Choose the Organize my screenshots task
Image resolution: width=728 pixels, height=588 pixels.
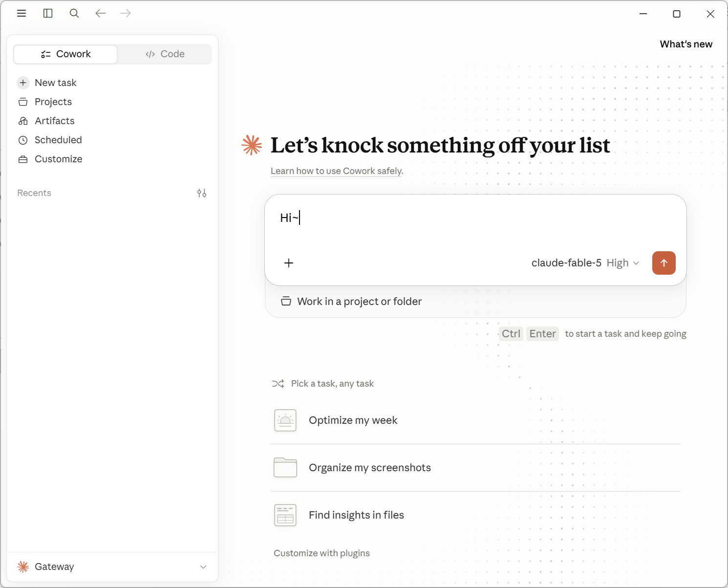475,468
